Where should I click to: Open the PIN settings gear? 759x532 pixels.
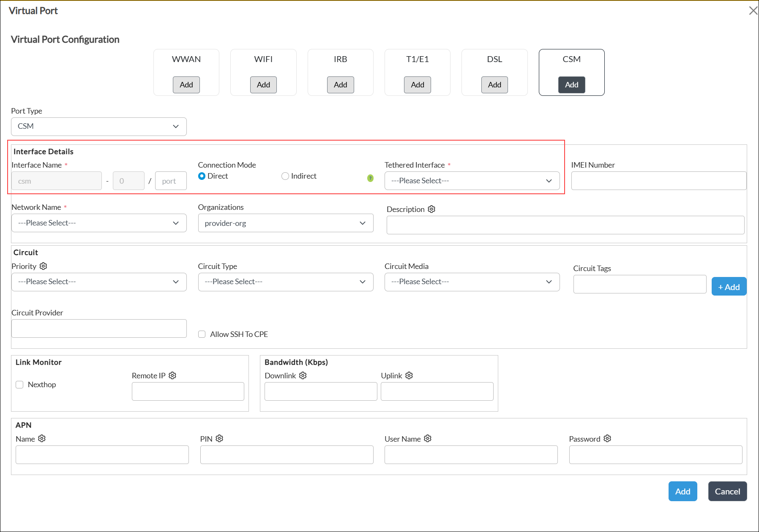pyautogui.click(x=219, y=438)
